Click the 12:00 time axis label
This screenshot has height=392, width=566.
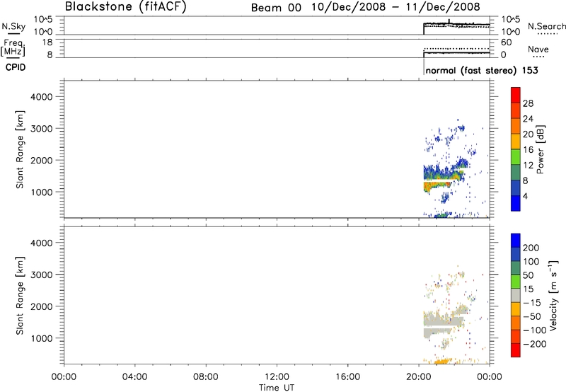pos(277,377)
